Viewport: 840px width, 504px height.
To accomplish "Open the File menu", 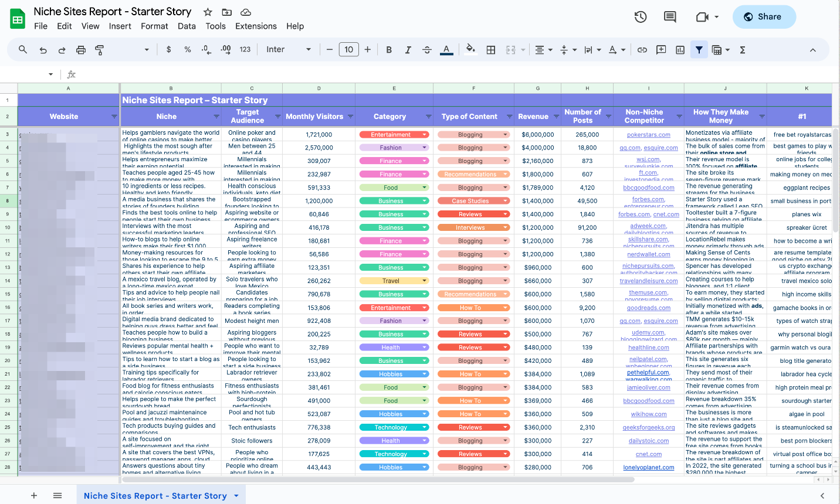I will [x=40, y=26].
